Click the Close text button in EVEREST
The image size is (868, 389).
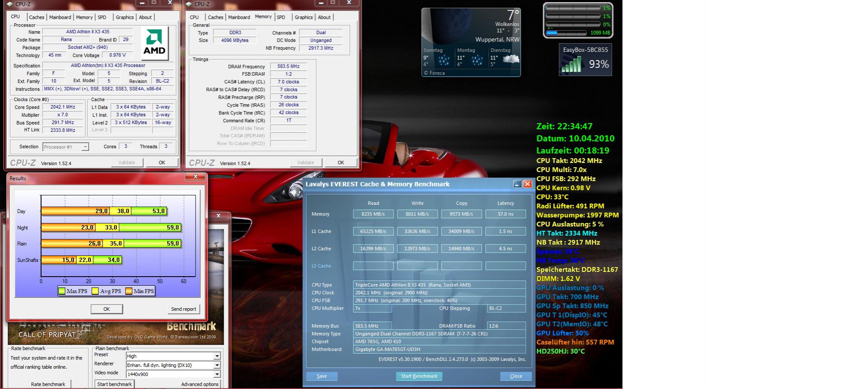click(516, 376)
